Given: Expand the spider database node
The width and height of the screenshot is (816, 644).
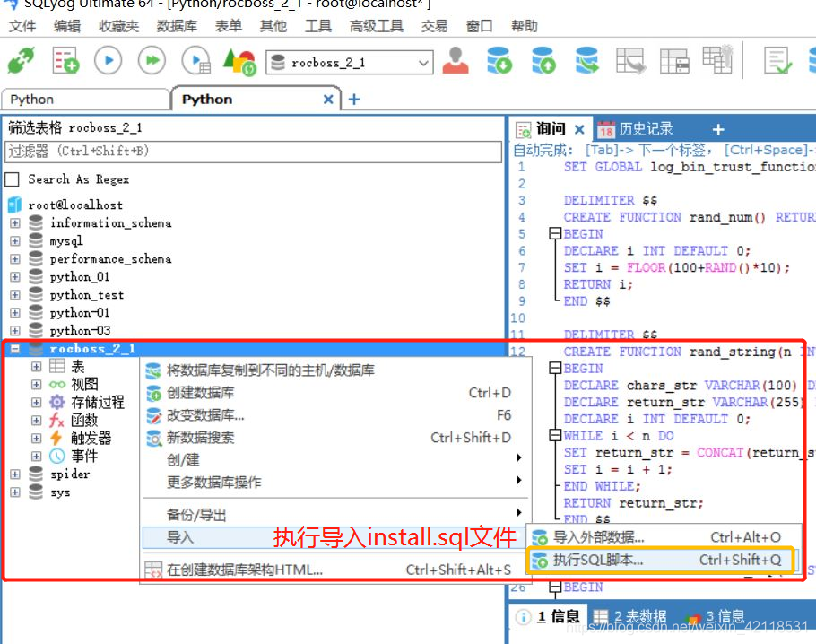Looking at the screenshot, I should pyautogui.click(x=16, y=474).
